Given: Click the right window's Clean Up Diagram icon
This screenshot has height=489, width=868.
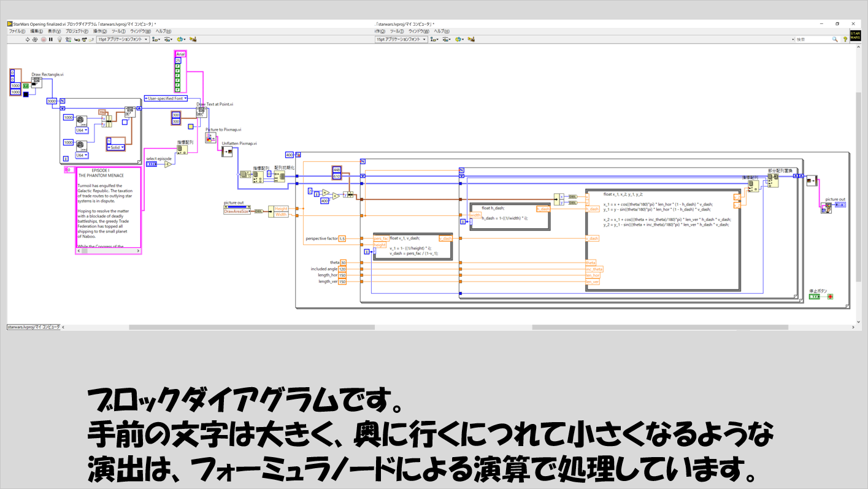Looking at the screenshot, I should click(x=471, y=39).
